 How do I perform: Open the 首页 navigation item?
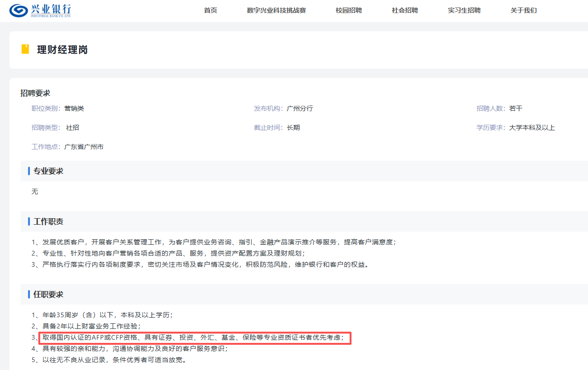coord(210,10)
